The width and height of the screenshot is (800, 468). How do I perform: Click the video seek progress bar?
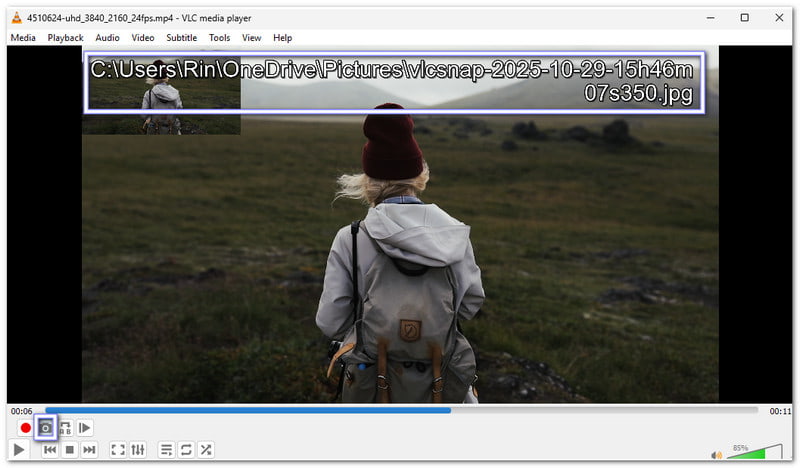point(400,410)
